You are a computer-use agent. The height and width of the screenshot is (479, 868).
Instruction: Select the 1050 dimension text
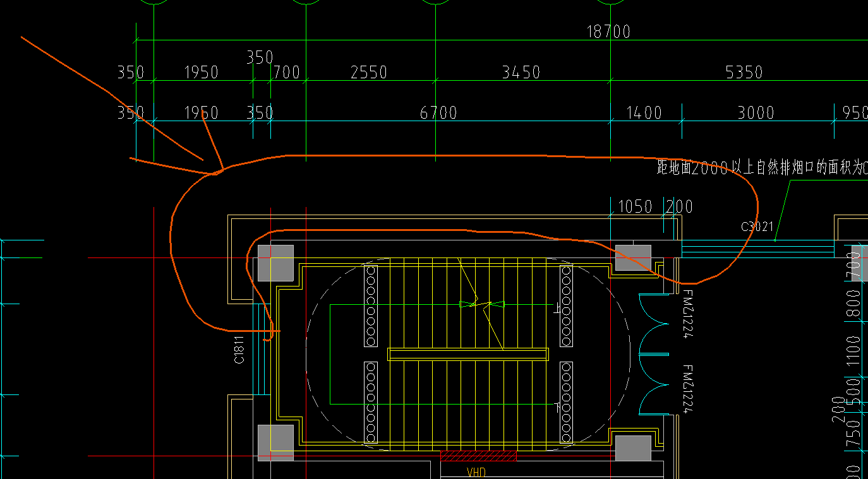635,206
